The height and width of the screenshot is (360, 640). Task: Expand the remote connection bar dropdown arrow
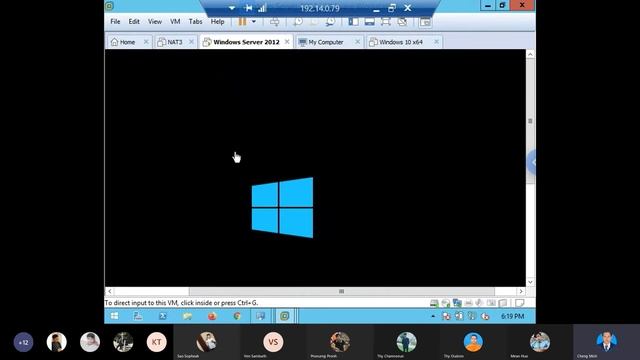[x=231, y=8]
